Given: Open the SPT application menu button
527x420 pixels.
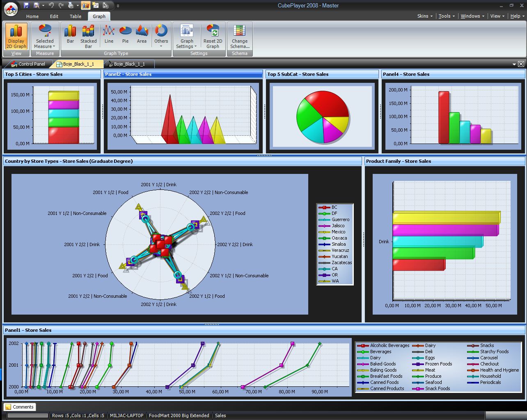Looking at the screenshot, I should [x=11, y=9].
